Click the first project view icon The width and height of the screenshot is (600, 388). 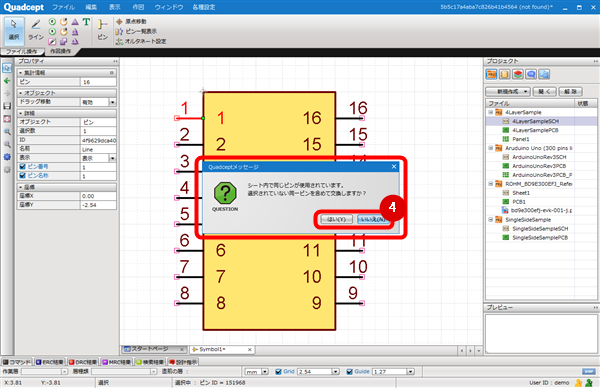491,74
